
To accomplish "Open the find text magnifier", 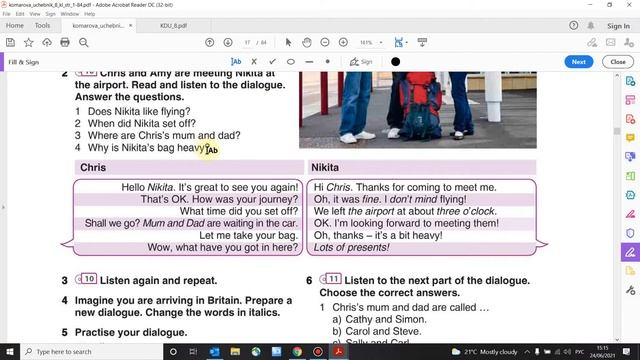I will point(84,42).
